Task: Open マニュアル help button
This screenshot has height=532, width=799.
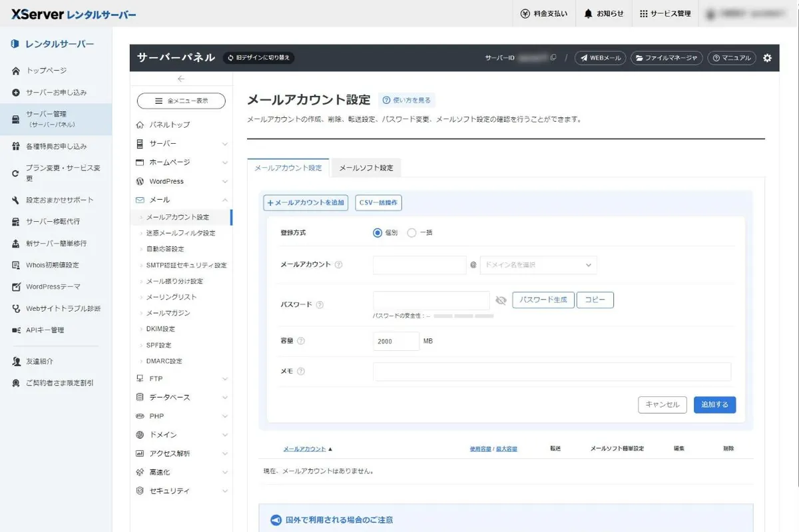Action: point(732,58)
